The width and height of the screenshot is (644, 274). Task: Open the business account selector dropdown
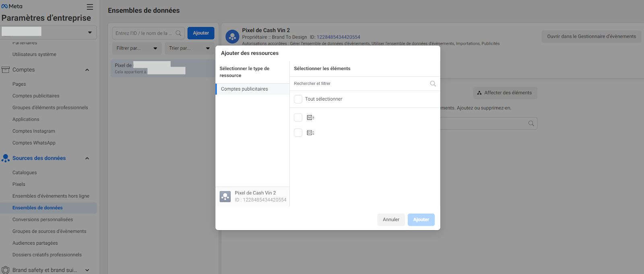tap(49, 32)
